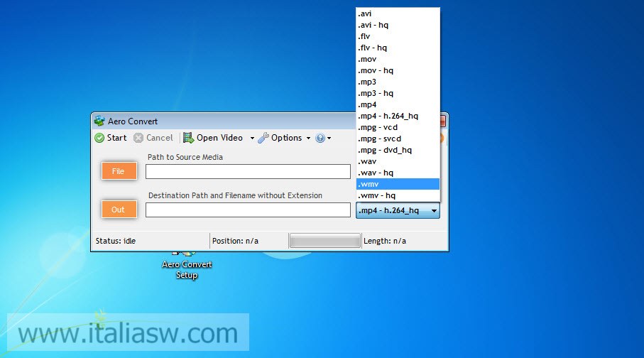The height and width of the screenshot is (358, 644).
Task: Select .mpg - dvd_hq format
Action: 398,150
